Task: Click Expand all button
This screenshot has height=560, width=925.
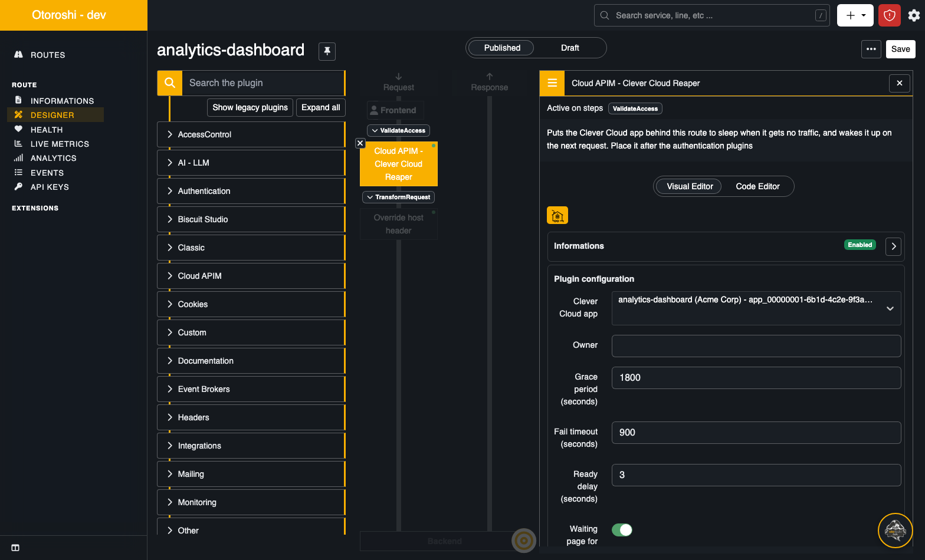Action: point(320,107)
